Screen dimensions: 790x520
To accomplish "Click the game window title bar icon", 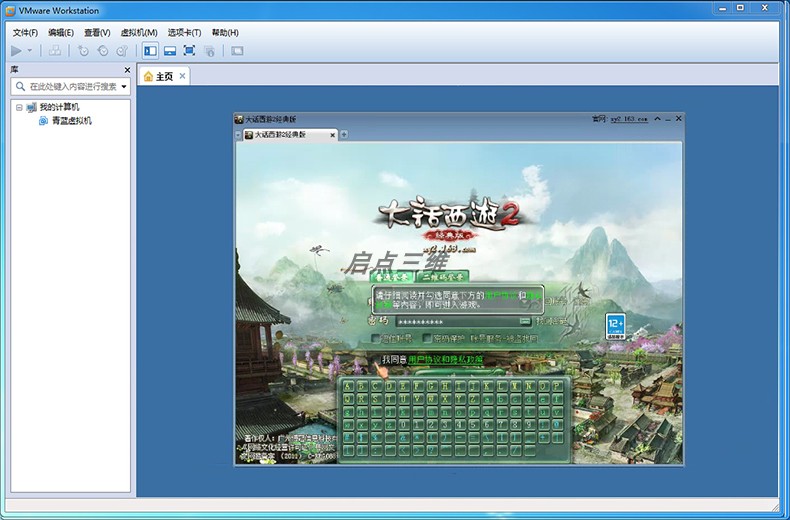I will [x=239, y=119].
